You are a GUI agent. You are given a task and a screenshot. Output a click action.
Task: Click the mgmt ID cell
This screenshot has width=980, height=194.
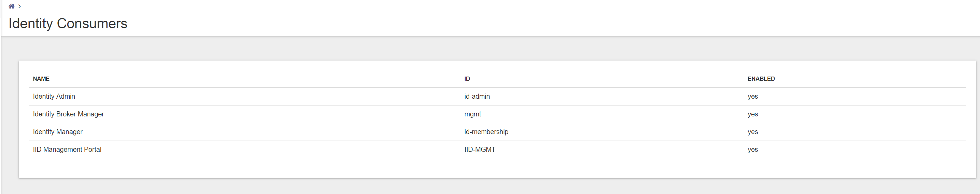pyautogui.click(x=472, y=114)
